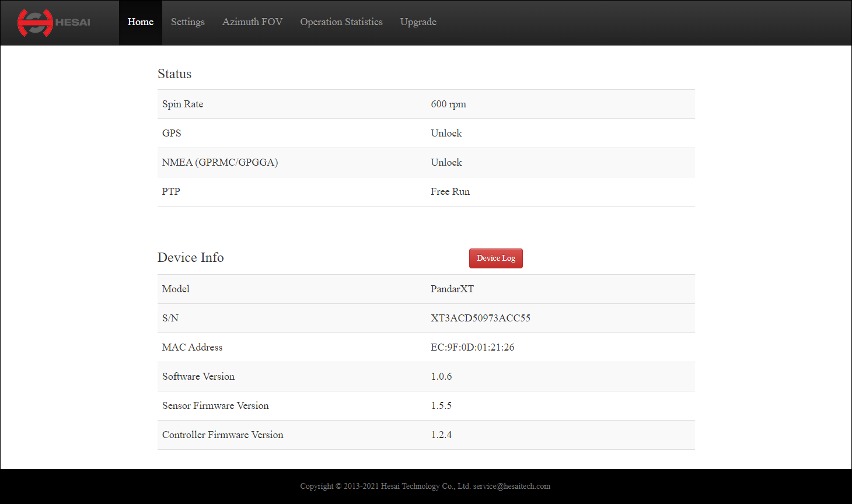The image size is (852, 504).
Task: Click the PandarXT model value
Action: click(452, 289)
